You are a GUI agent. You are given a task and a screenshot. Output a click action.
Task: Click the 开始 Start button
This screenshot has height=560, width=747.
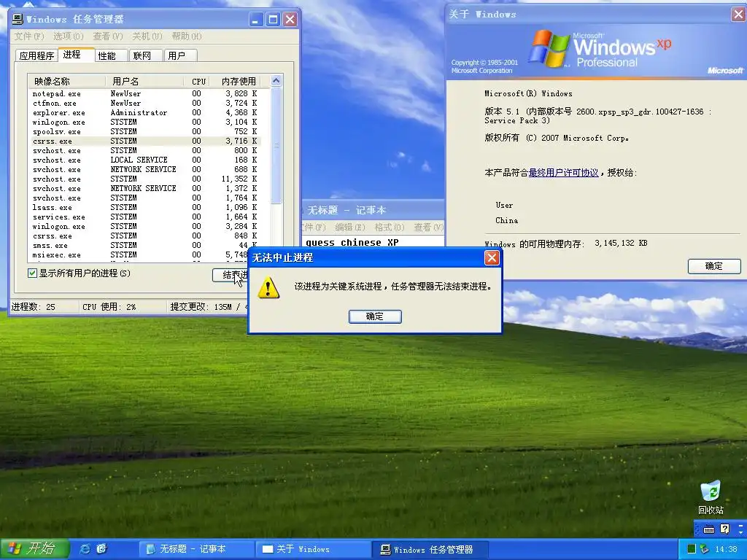pos(34,549)
